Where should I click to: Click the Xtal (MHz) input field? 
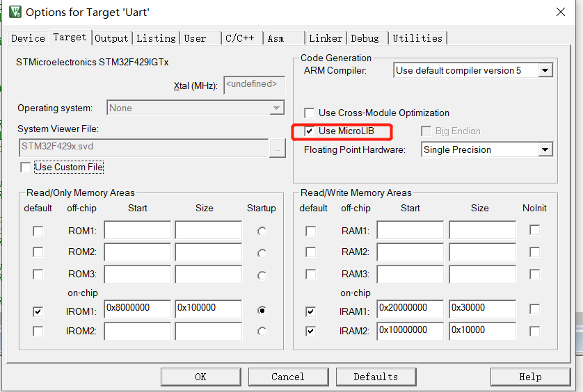[255, 85]
